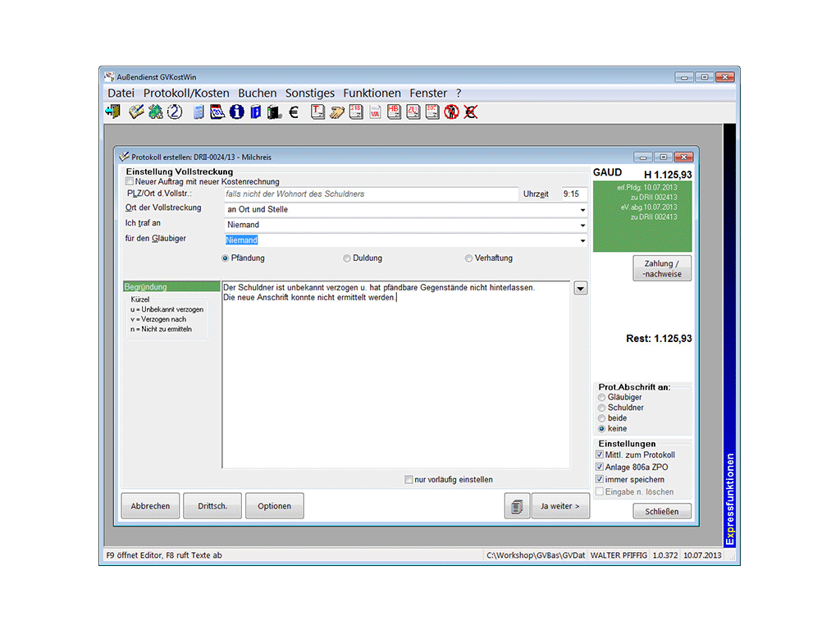Open the Funktionen menu

(372, 94)
